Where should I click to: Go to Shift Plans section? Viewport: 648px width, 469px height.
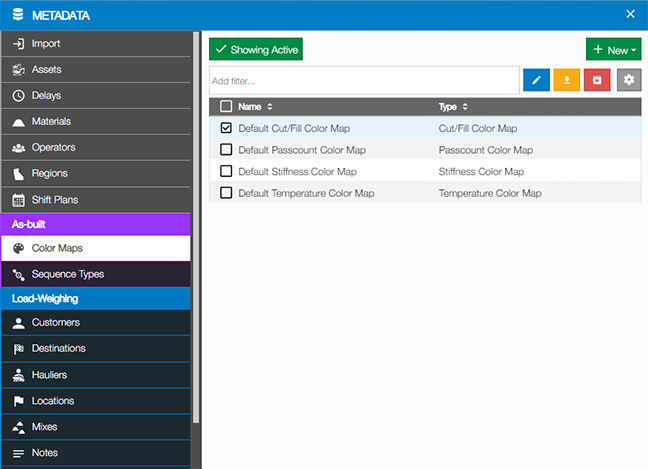click(x=95, y=200)
